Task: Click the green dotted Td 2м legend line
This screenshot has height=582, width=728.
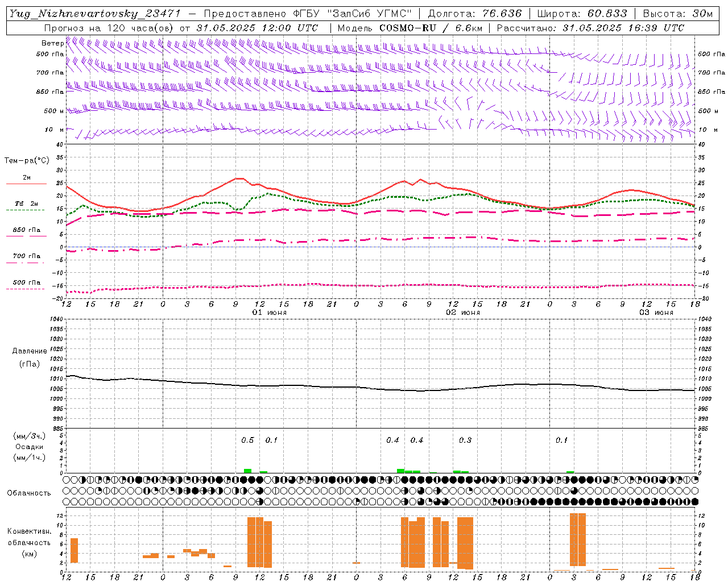Action: pos(26,210)
